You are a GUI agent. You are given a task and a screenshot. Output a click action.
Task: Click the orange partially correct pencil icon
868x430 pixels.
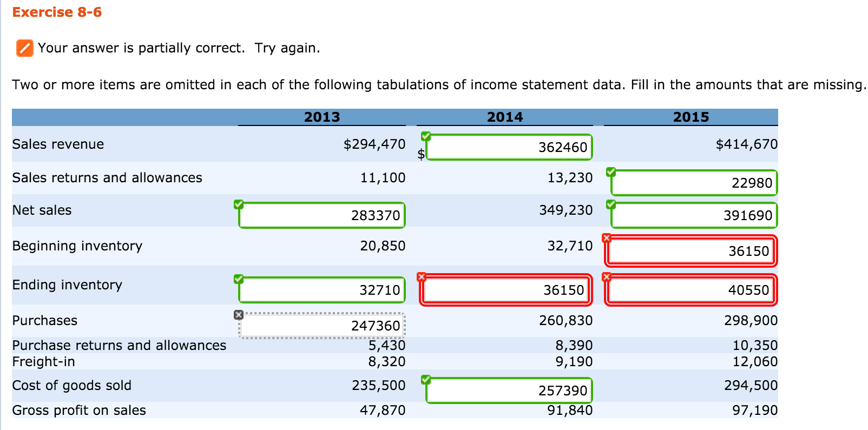click(24, 48)
